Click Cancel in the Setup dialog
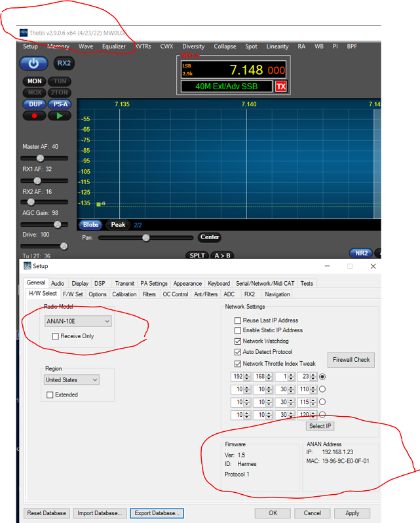Image resolution: width=420 pixels, height=523 pixels. (x=313, y=513)
